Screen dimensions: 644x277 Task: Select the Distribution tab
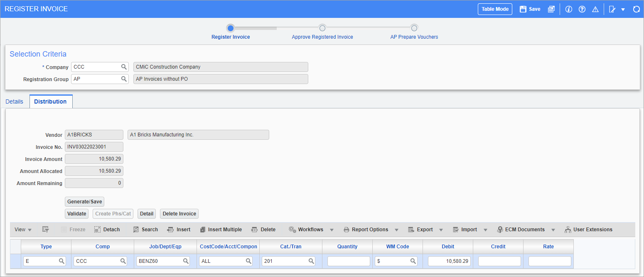click(x=51, y=101)
